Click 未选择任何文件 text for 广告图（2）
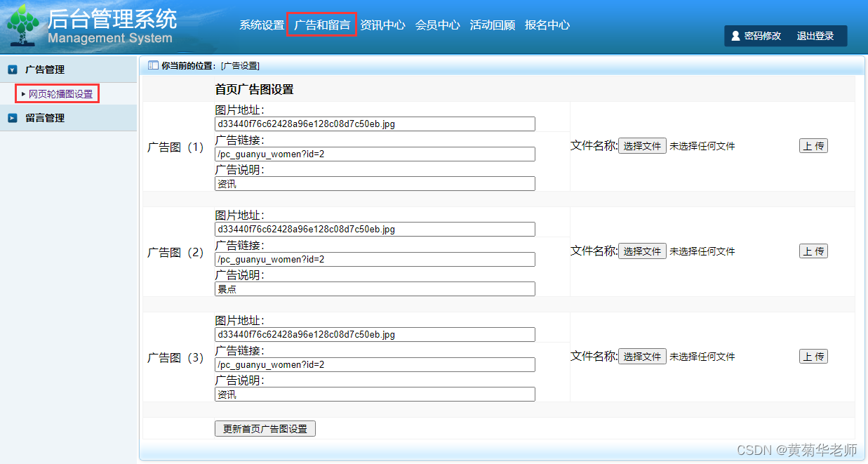This screenshot has height=464, width=868. pos(702,251)
